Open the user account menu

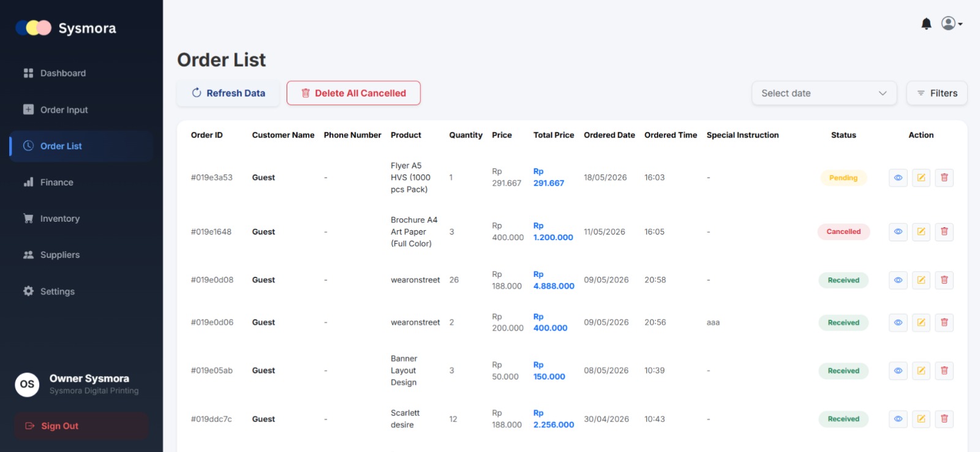[952, 23]
